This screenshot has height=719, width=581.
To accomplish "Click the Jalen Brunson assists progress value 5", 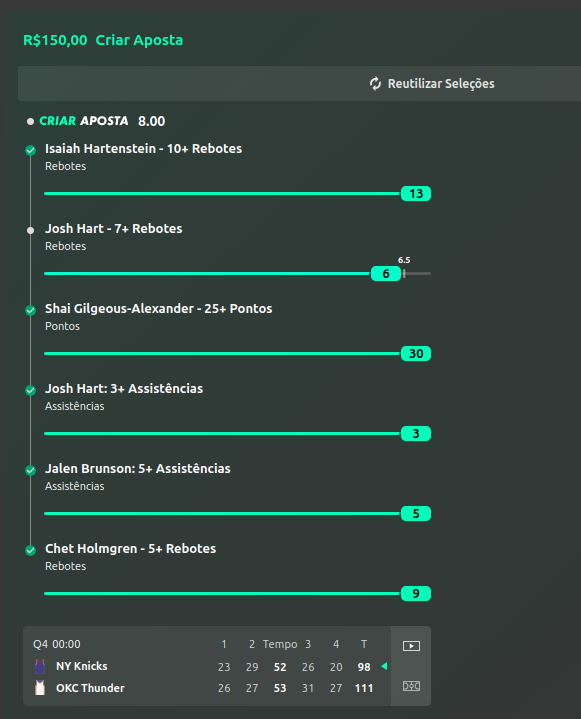I will click(416, 514).
